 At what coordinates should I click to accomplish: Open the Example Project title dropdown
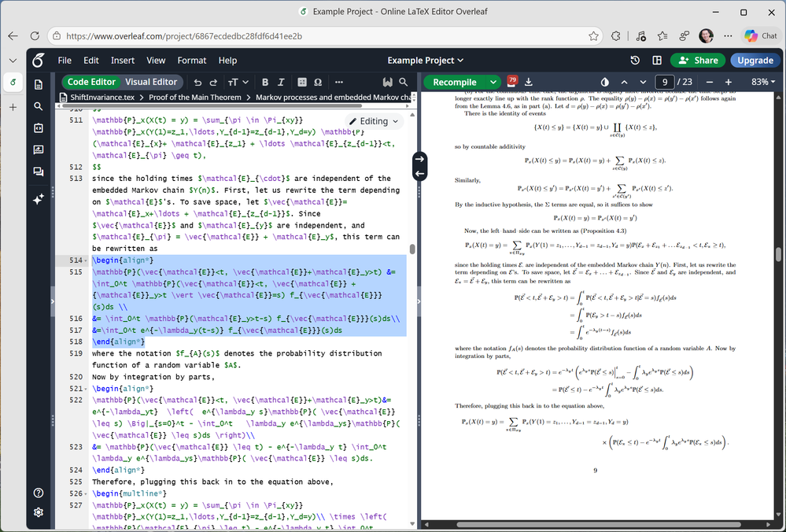[x=425, y=60]
